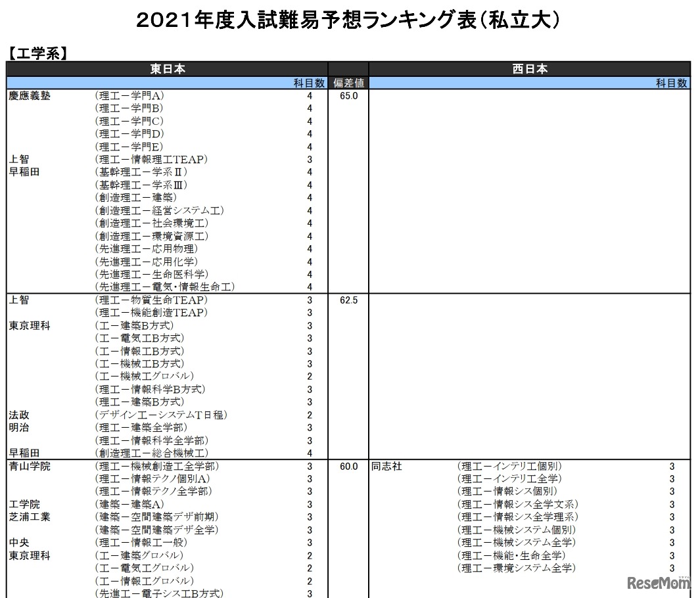The height and width of the screenshot is (598, 700).
Task: Select (先進理工-応用化学) entry
Action: 147,262
